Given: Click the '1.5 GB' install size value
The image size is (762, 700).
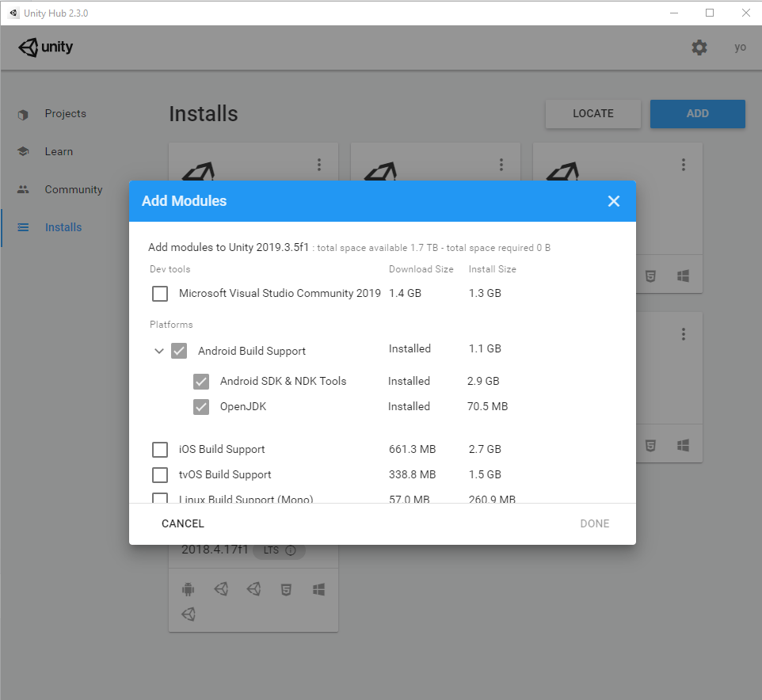Looking at the screenshot, I should tap(485, 474).
